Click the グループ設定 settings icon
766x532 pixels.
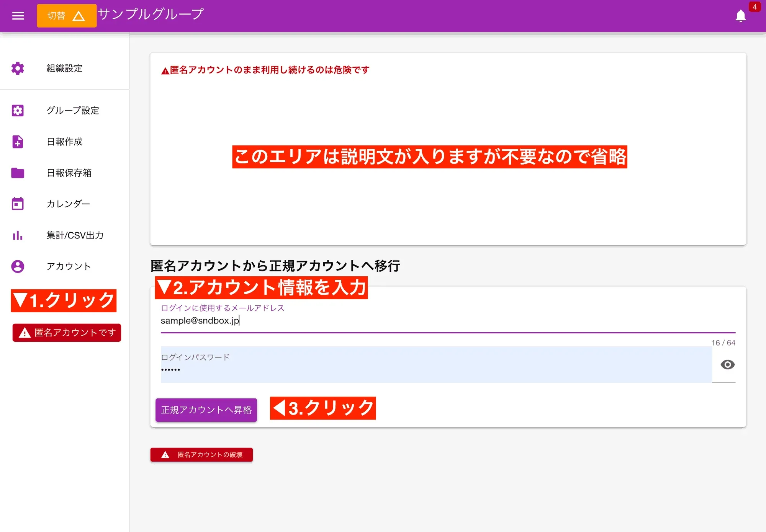pos(18,111)
